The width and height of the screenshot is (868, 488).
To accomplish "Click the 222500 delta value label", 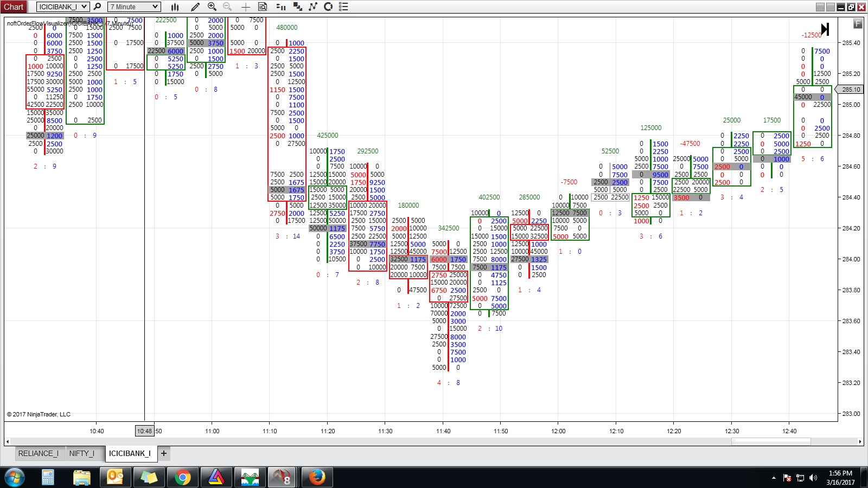I will [166, 20].
